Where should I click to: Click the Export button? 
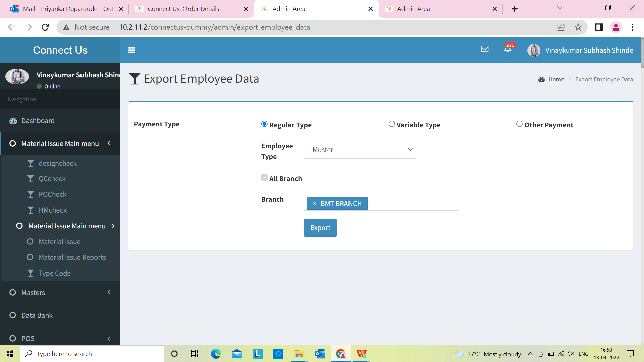point(320,228)
